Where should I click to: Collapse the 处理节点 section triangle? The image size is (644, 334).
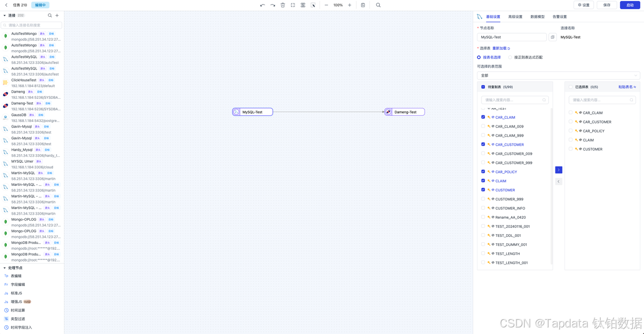[5, 268]
